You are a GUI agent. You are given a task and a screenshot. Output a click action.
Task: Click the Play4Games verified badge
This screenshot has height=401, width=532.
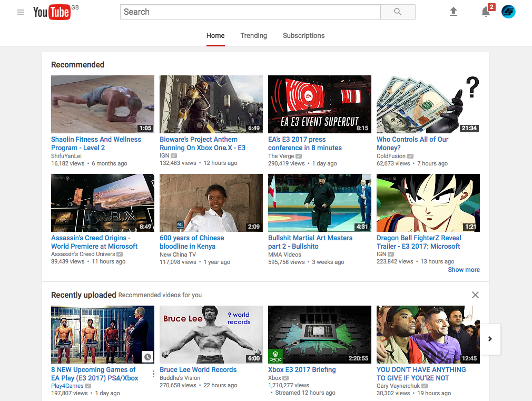[88, 386]
